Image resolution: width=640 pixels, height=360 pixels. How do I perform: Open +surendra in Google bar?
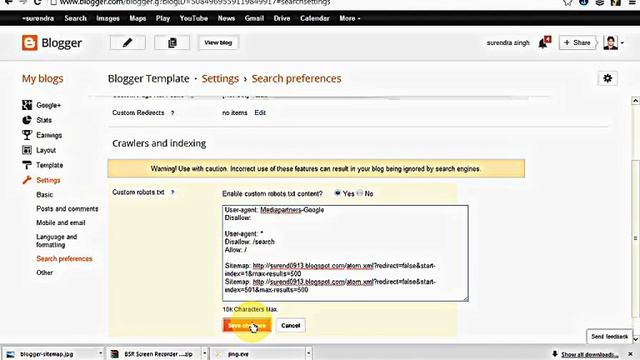[x=38, y=18]
